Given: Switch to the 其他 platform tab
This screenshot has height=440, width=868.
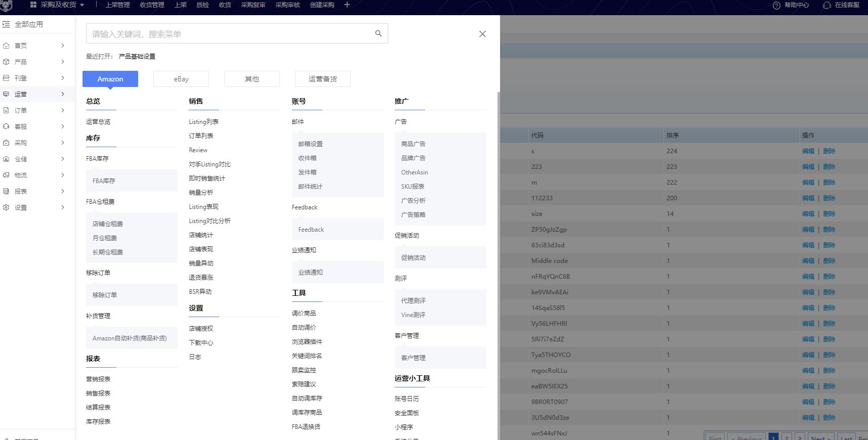Looking at the screenshot, I should click(252, 79).
